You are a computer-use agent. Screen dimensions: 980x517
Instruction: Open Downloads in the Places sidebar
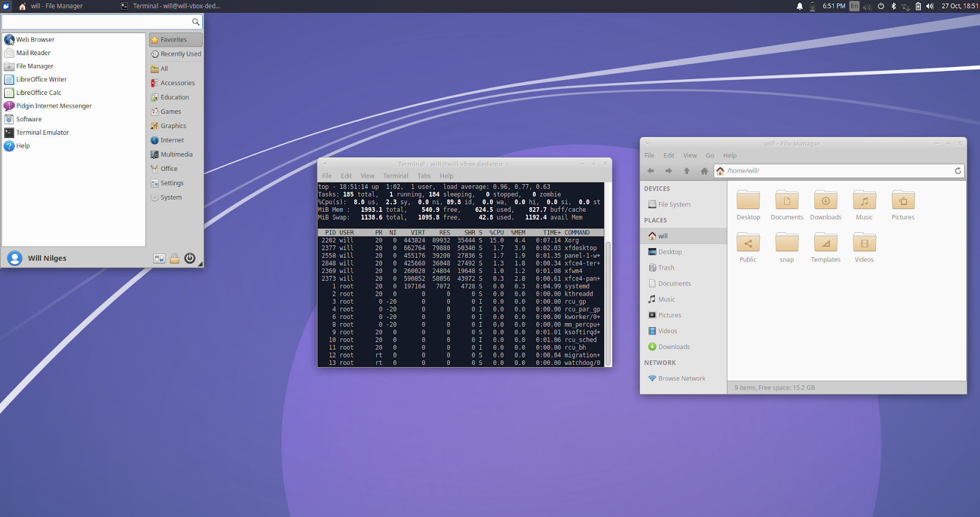684,347
